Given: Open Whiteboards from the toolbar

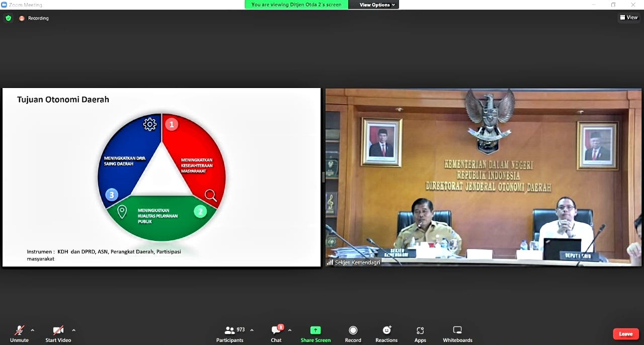Looking at the screenshot, I should click(457, 334).
